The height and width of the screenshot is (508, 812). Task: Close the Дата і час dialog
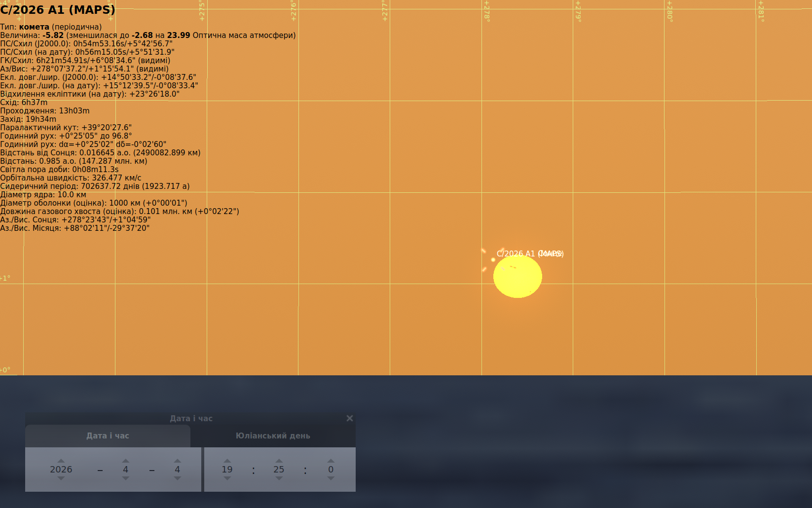pyautogui.click(x=350, y=418)
